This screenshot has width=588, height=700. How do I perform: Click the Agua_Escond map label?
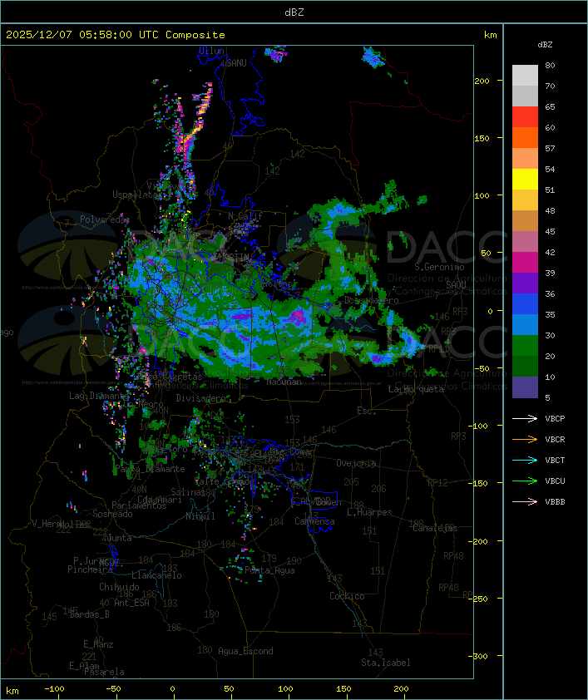[x=245, y=651]
